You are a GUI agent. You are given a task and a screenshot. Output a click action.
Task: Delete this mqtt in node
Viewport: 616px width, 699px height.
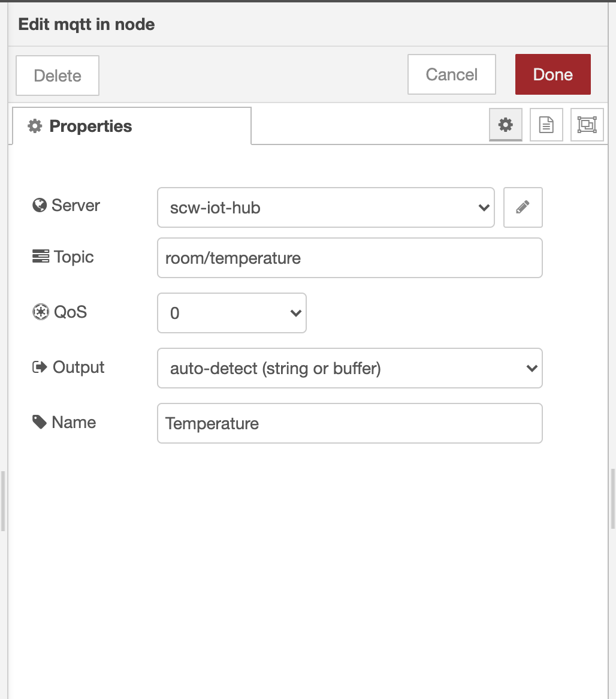[x=58, y=76]
